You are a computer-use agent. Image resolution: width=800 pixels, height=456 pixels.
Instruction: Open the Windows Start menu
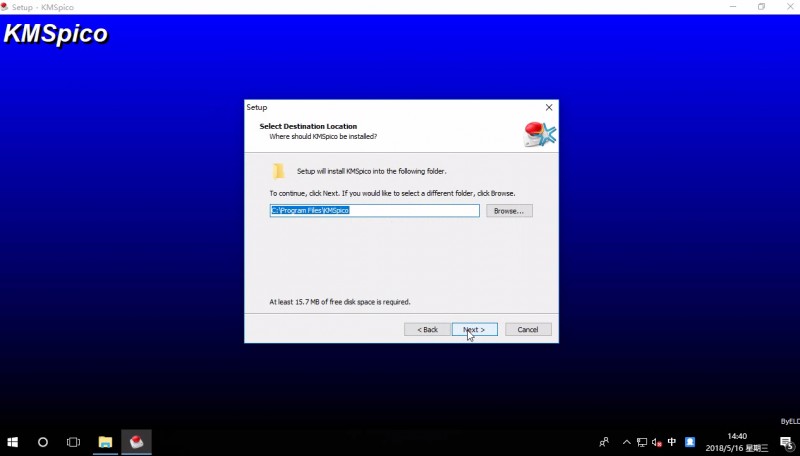click(13, 442)
